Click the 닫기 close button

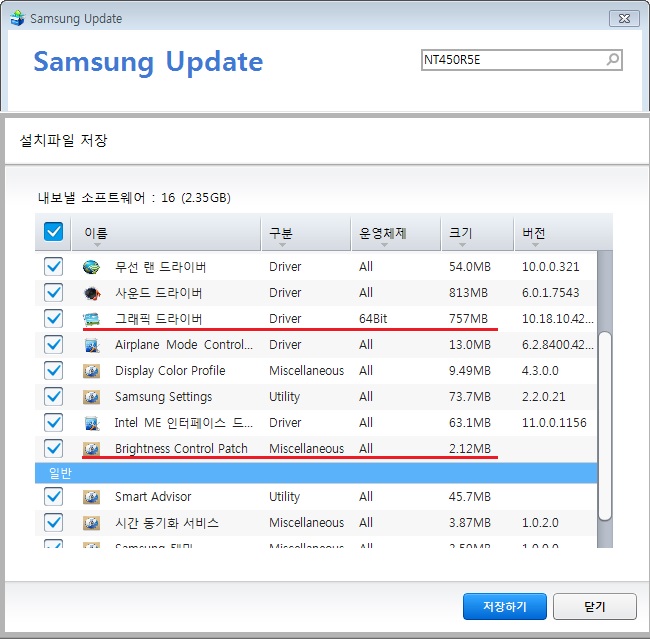(594, 606)
